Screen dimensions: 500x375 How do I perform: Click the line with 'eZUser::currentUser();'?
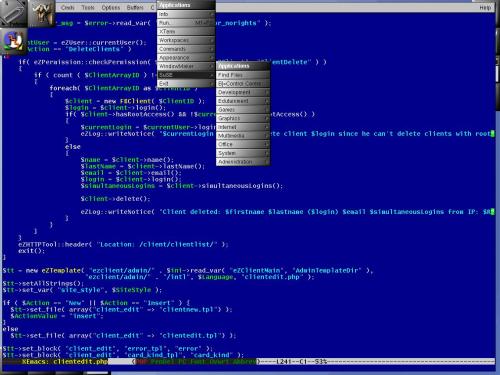tap(87, 43)
